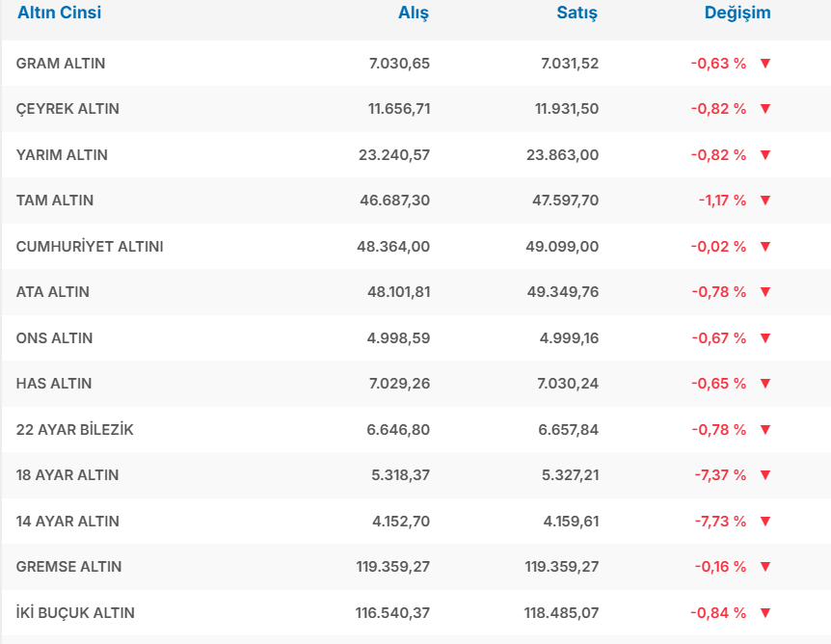This screenshot has height=644, width=831.
Task: Click the red triangle beside TAM ALTIN change
Action: [x=765, y=201]
